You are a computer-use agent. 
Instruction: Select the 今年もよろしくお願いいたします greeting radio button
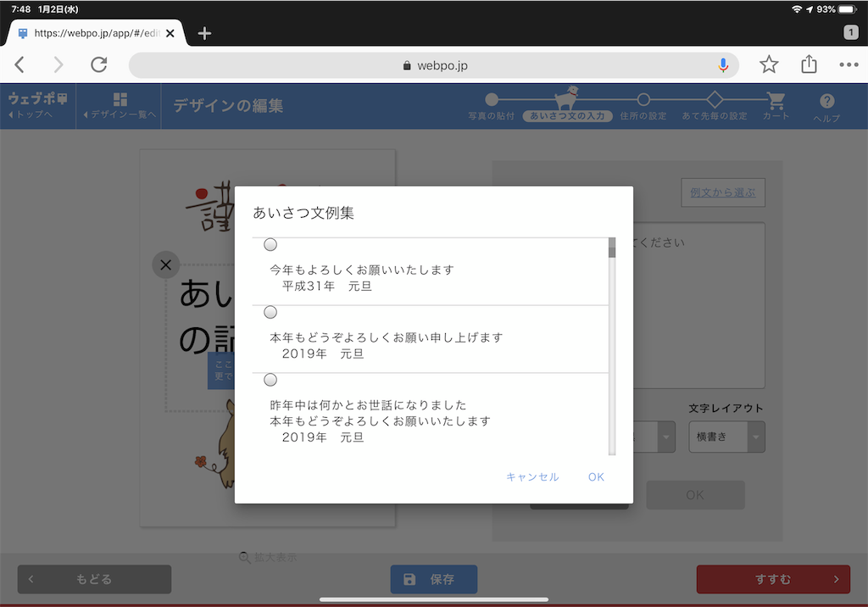pyautogui.click(x=270, y=244)
